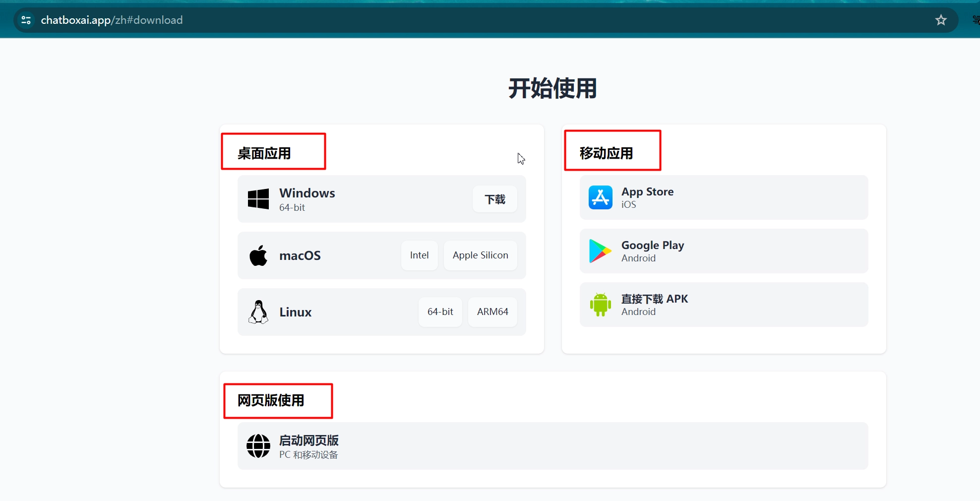Download Linux ARM64 build

pos(492,312)
